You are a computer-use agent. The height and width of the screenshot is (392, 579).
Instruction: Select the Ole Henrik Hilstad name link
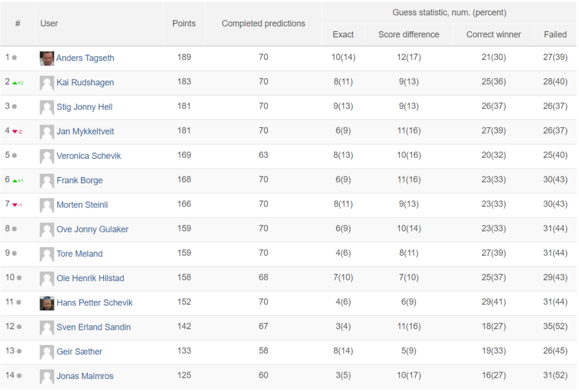[x=90, y=278]
